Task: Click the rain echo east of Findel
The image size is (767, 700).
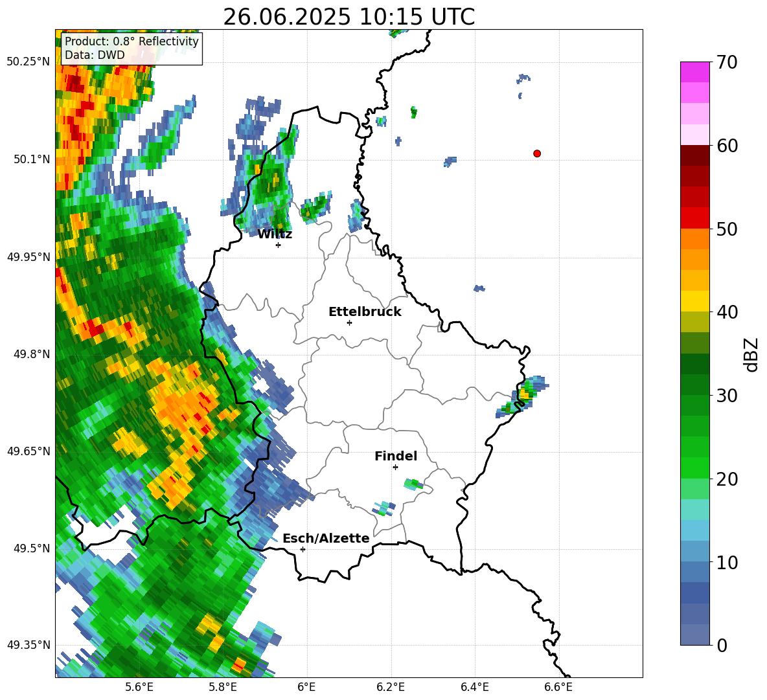Action: (414, 484)
